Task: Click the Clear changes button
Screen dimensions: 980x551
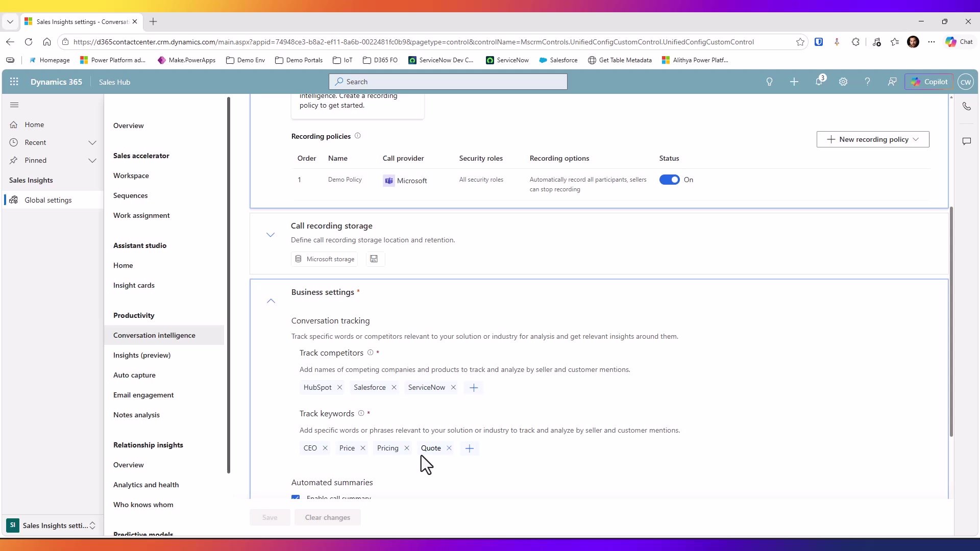Action: tap(328, 517)
